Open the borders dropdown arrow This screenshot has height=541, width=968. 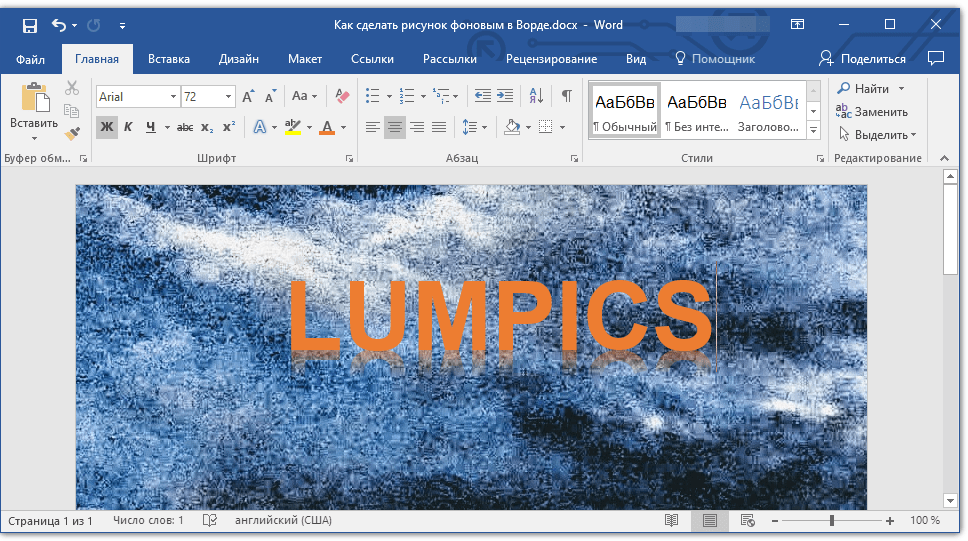(562, 128)
